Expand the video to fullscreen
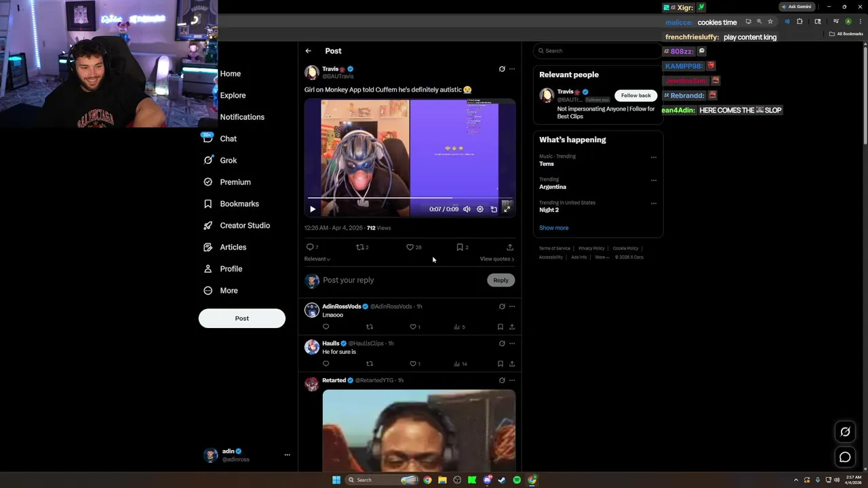 pyautogui.click(x=507, y=209)
